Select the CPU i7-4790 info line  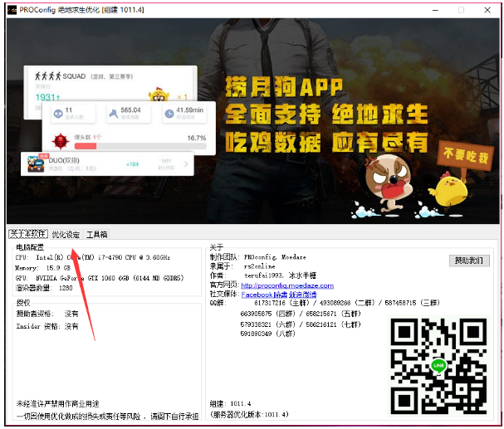pos(92,257)
